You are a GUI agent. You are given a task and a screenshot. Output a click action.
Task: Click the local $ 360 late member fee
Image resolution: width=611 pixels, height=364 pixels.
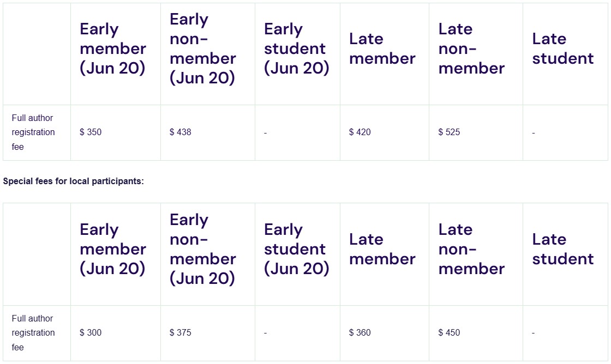pyautogui.click(x=360, y=333)
